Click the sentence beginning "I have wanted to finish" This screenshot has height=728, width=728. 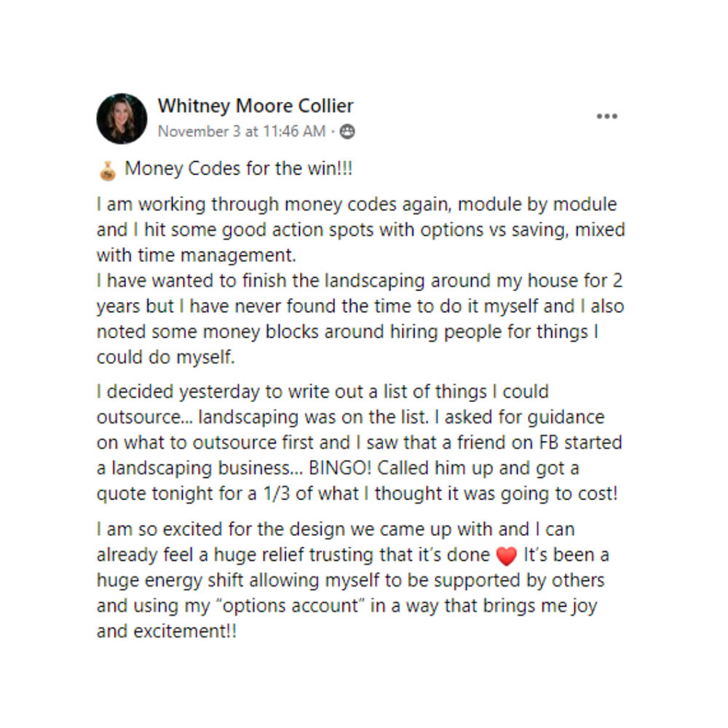(360, 282)
